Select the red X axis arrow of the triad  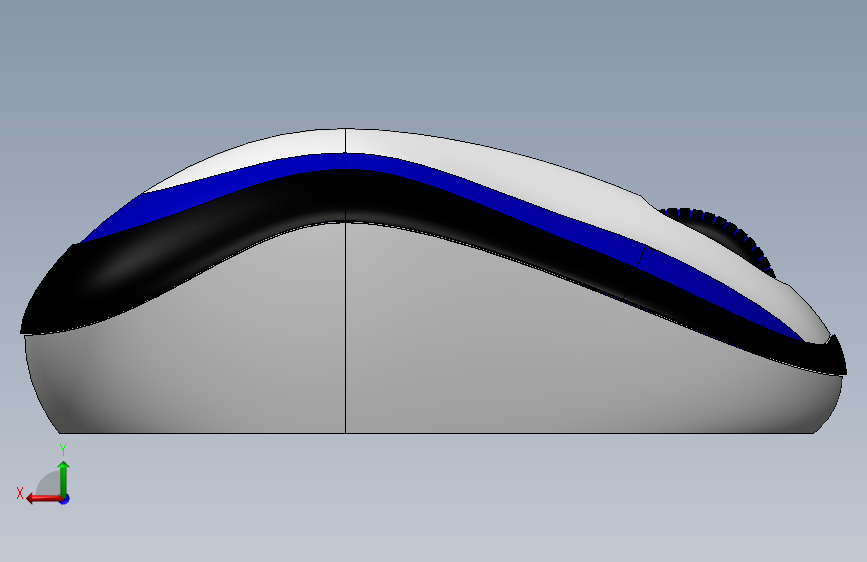[44, 498]
